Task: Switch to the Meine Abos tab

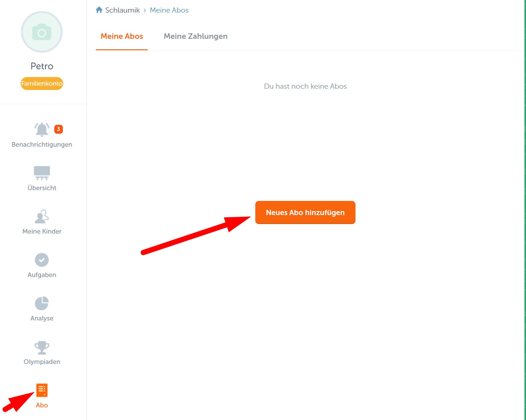Action: [x=122, y=36]
